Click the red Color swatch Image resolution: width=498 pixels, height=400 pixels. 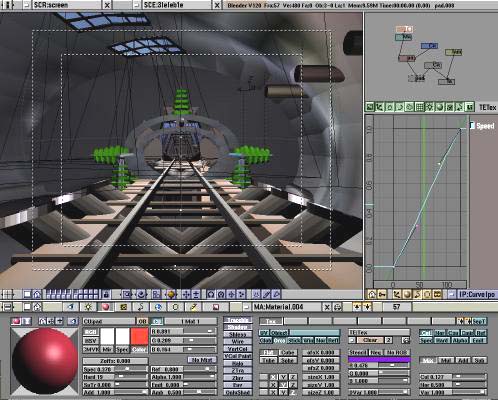coord(139,336)
